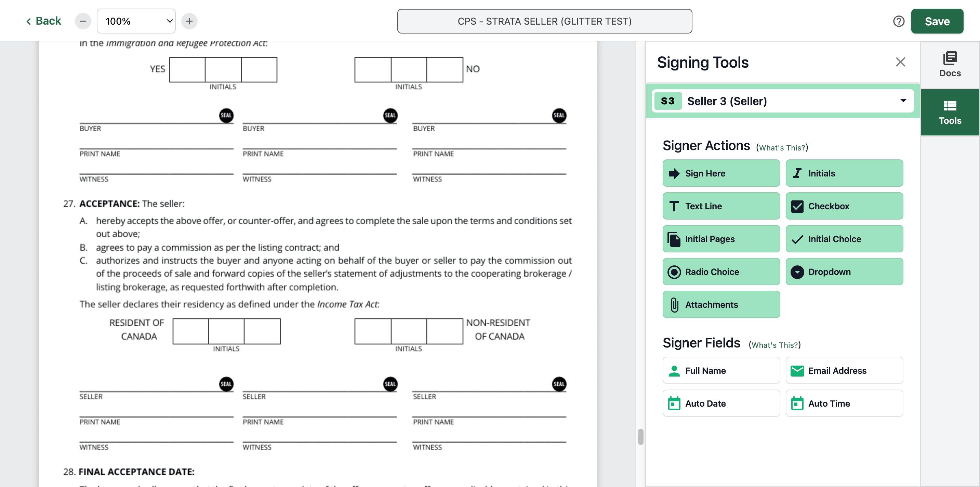Click the document vertical scrollbar thumb

[x=641, y=436]
